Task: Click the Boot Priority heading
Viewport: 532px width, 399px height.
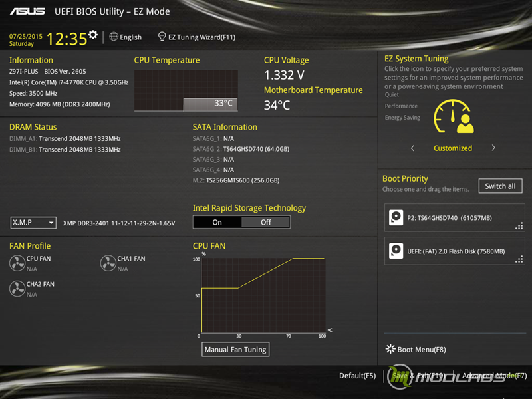Action: coord(405,178)
